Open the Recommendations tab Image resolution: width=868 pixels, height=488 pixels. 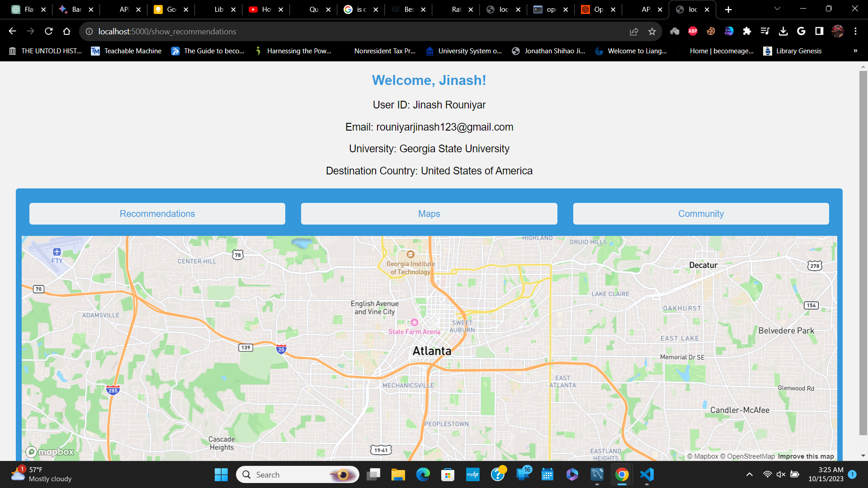157,214
